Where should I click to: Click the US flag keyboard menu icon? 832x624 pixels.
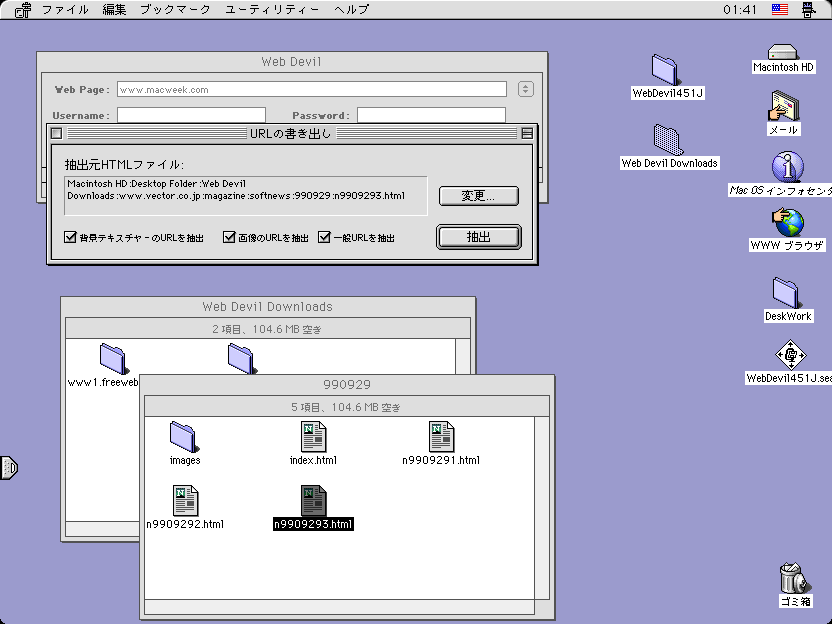point(779,10)
